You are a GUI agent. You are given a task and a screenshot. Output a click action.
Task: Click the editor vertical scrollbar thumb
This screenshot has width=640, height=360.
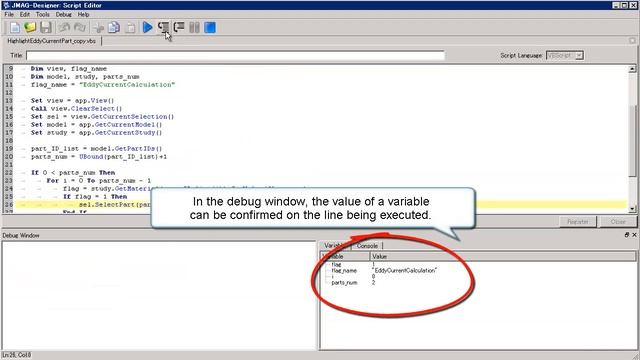pos(632,141)
